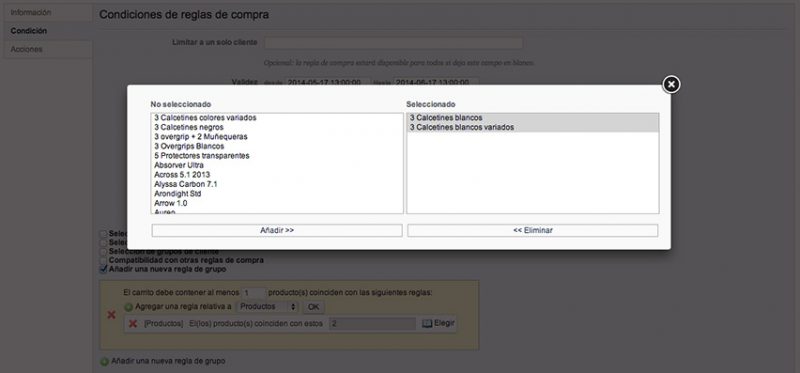Open the Productos rule type dropdown
The height and width of the screenshot is (373, 800).
click(268, 307)
